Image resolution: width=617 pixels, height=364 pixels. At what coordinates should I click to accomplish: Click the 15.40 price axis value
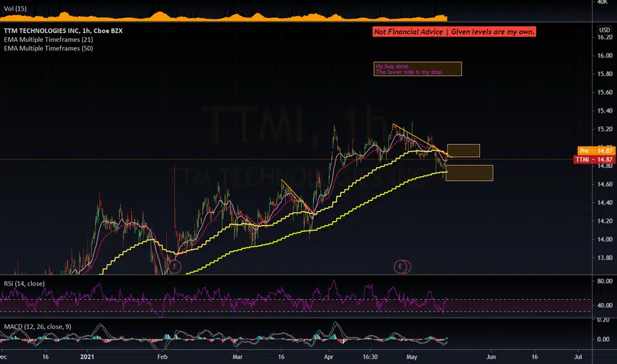(x=604, y=111)
